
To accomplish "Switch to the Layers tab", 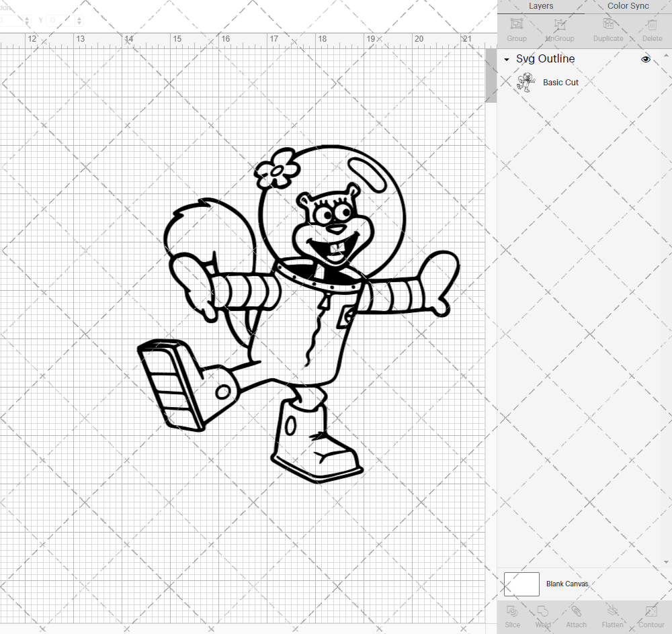I will pyautogui.click(x=541, y=6).
